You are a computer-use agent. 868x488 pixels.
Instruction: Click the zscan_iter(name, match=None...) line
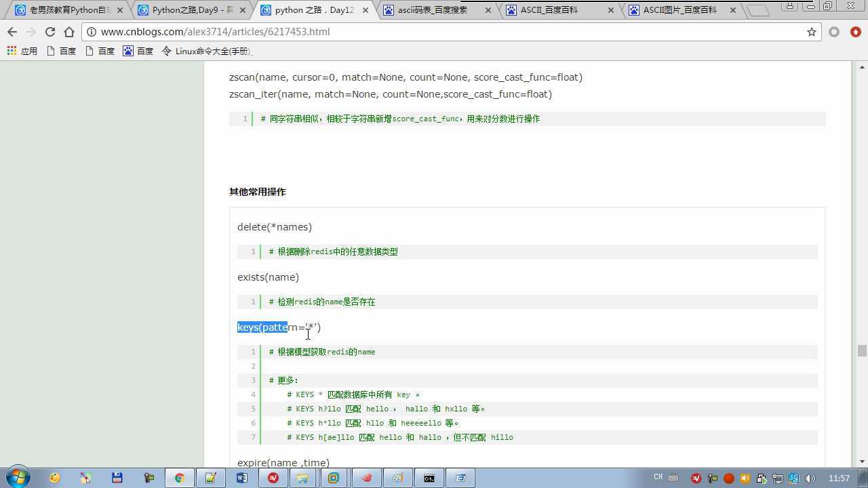[x=391, y=94]
